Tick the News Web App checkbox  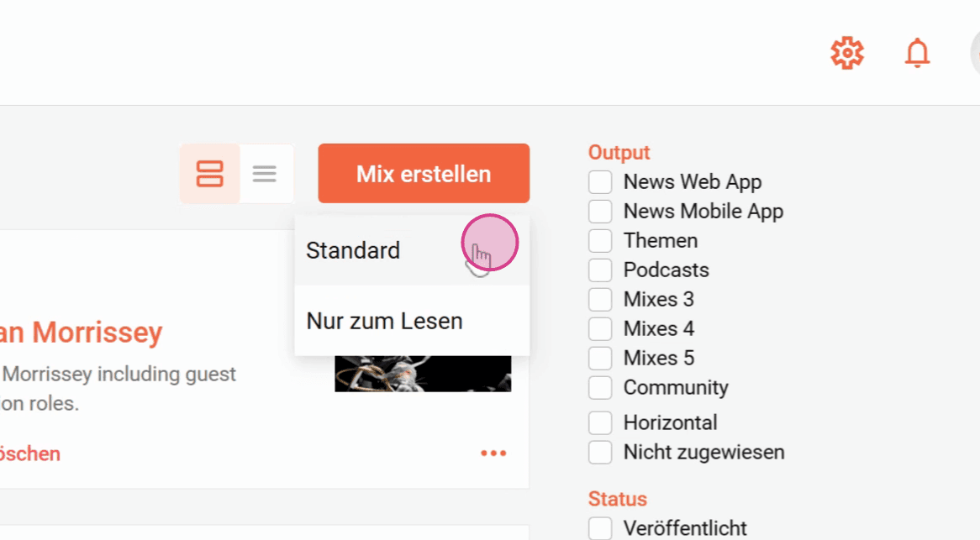(600, 182)
